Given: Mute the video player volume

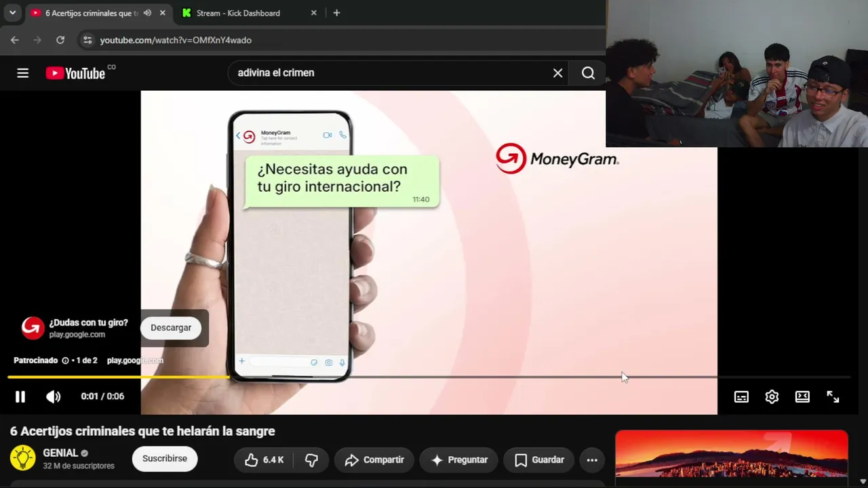Looking at the screenshot, I should click(x=53, y=397).
